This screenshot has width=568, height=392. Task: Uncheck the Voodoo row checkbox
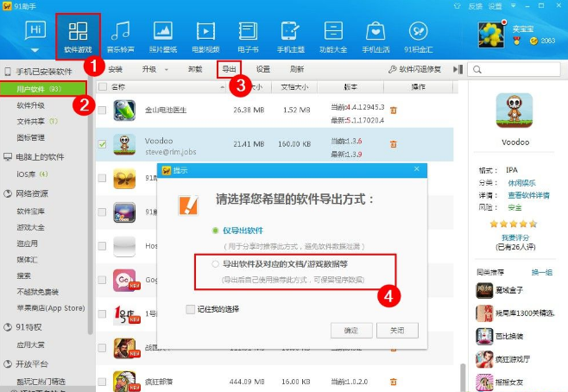pyautogui.click(x=102, y=144)
